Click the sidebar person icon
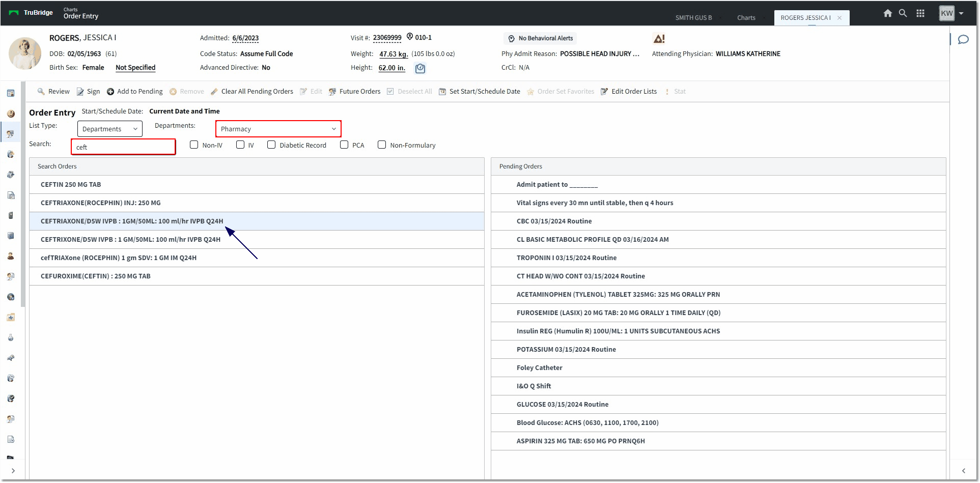The image size is (980, 483). pos(11,256)
